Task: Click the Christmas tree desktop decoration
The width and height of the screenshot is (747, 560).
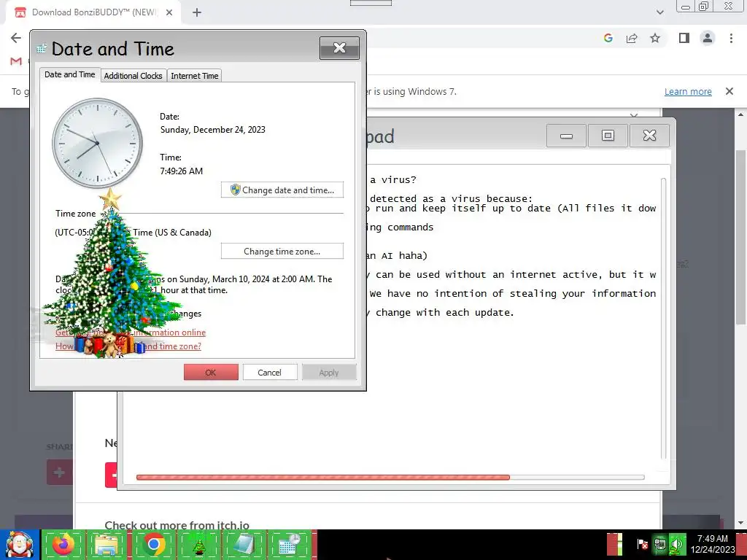Action: click(111, 273)
